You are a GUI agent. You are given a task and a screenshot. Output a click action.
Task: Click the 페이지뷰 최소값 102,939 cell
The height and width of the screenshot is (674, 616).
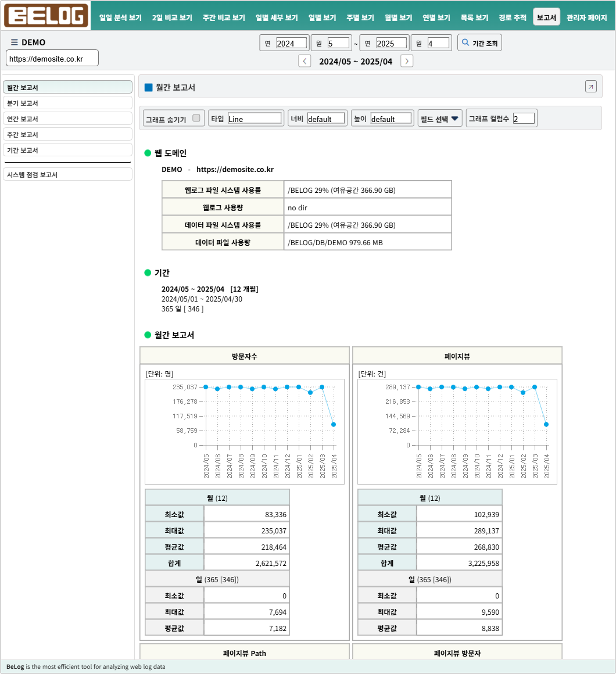point(460,514)
